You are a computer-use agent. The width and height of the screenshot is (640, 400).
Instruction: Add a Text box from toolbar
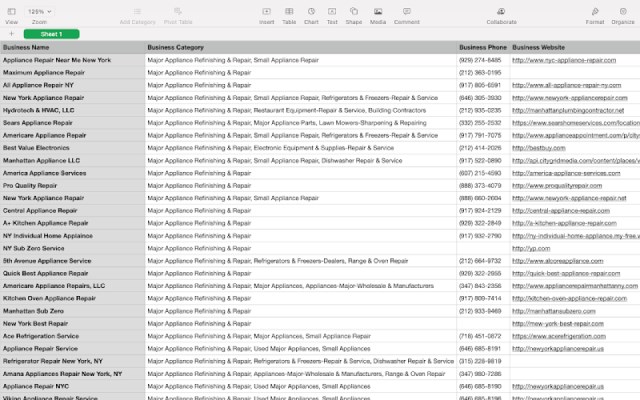(x=332, y=11)
